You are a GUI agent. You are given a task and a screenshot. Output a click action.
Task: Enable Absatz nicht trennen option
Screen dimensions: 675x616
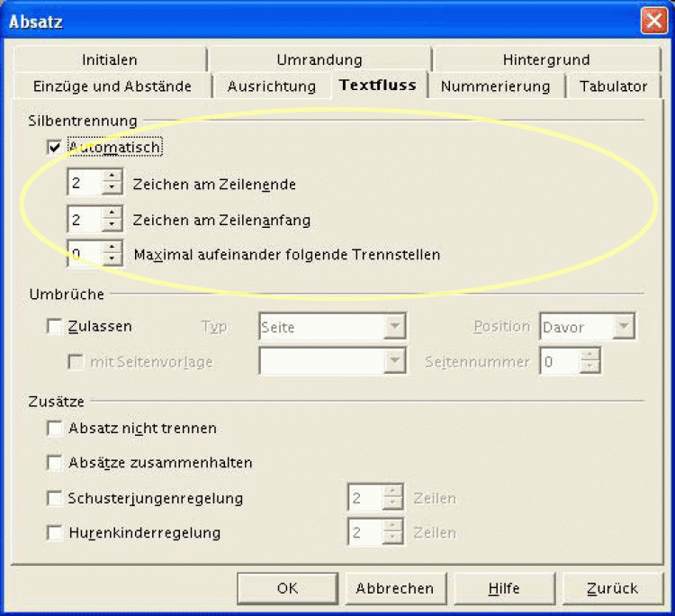tap(54, 429)
